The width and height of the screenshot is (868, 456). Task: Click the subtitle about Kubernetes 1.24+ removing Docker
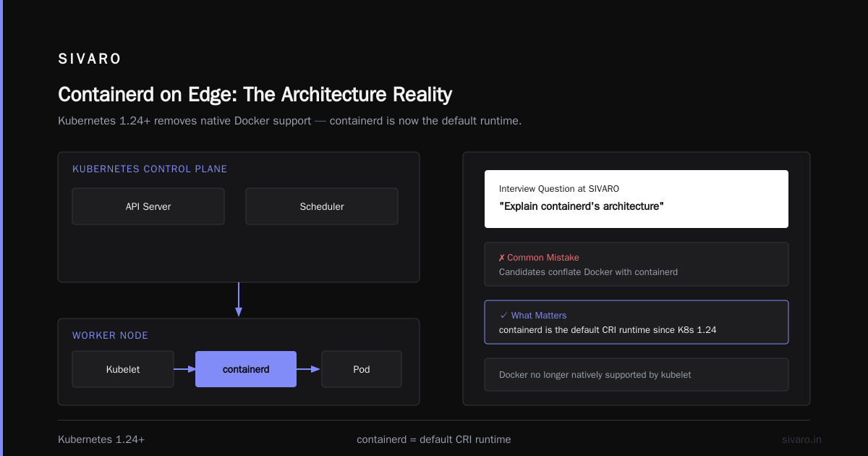[x=289, y=121]
